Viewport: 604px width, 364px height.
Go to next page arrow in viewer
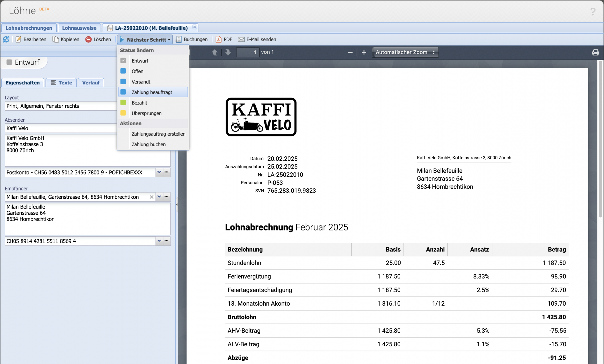(x=228, y=52)
